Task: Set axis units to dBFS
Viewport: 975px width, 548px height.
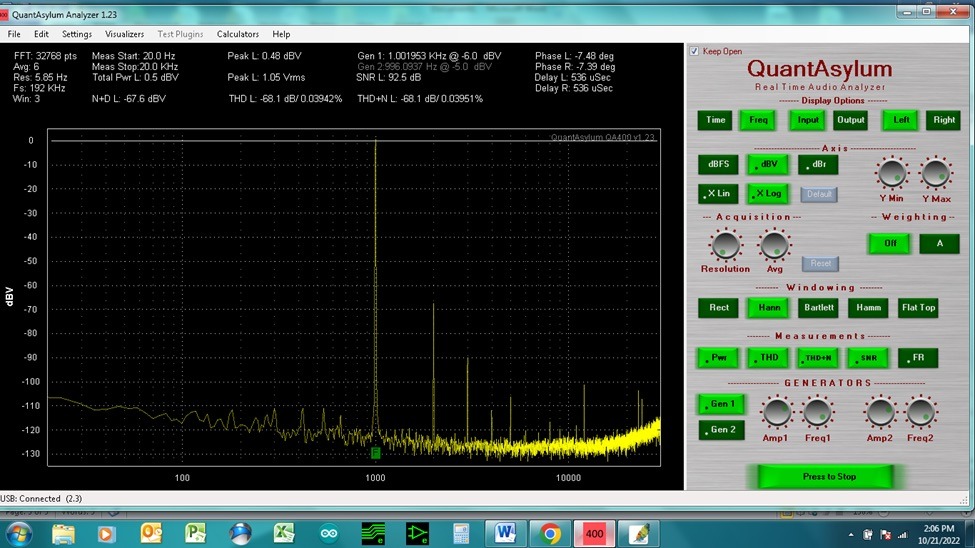Action: [718, 164]
